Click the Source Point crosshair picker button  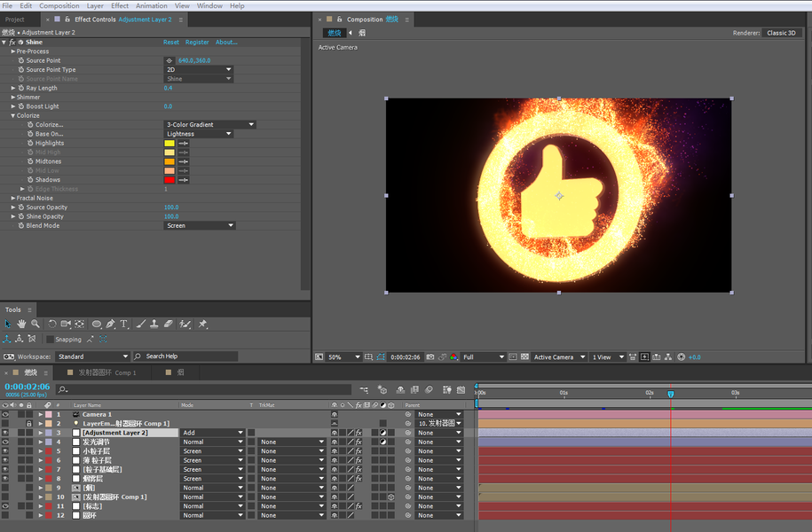[169, 60]
